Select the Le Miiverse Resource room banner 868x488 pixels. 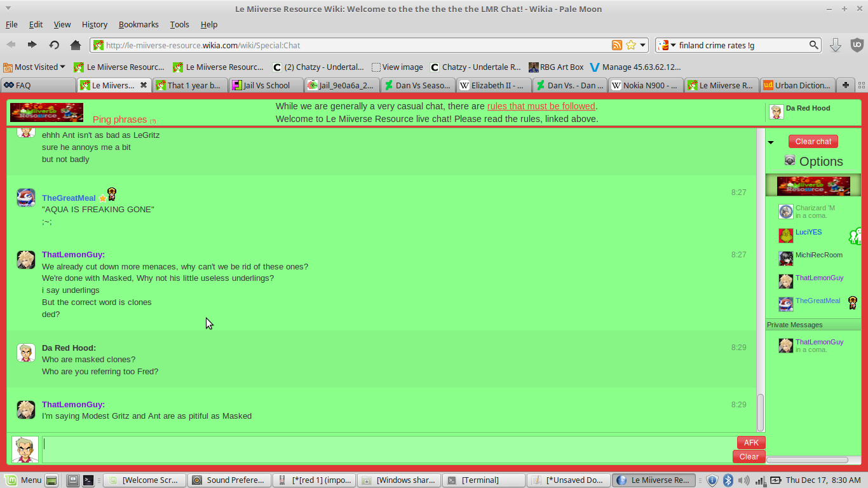[813, 186]
